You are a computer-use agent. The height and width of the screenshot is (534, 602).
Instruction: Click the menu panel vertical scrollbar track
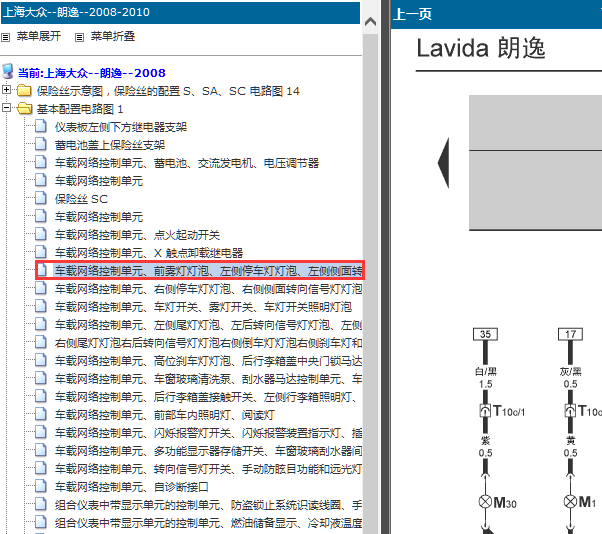pos(370,284)
